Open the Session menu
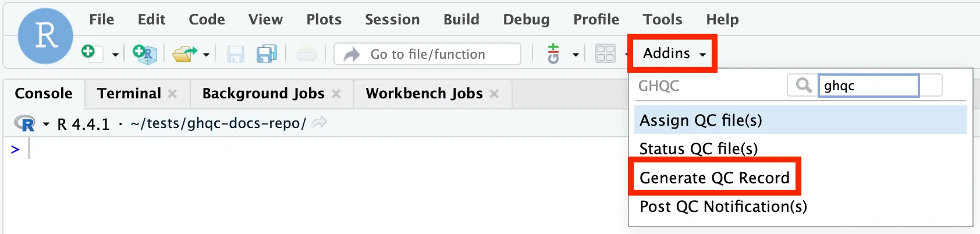The width and height of the screenshot is (980, 234). (x=392, y=19)
